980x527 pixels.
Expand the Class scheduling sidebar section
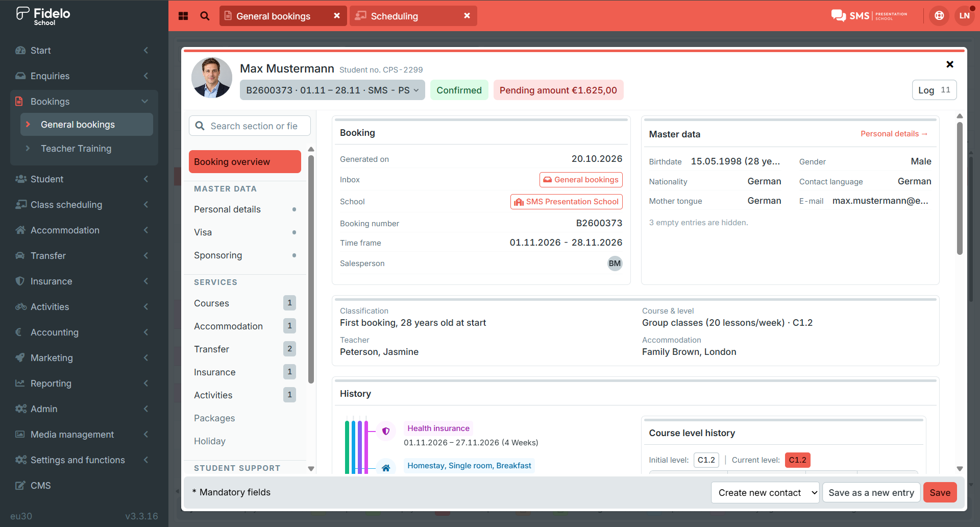[84, 205]
